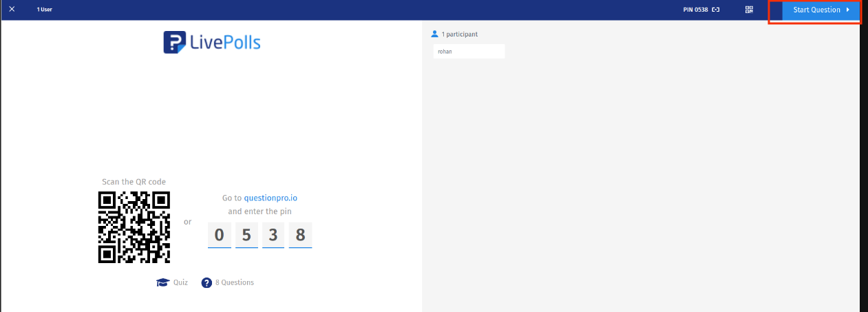The width and height of the screenshot is (868, 312).
Task: Click the large QR code image
Action: click(134, 227)
